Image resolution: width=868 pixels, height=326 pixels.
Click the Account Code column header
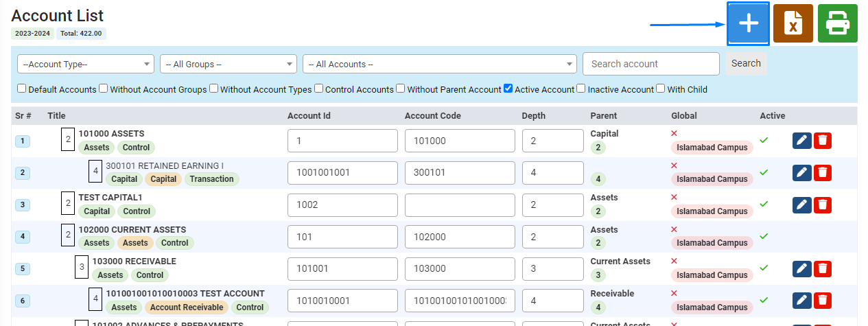click(x=432, y=116)
